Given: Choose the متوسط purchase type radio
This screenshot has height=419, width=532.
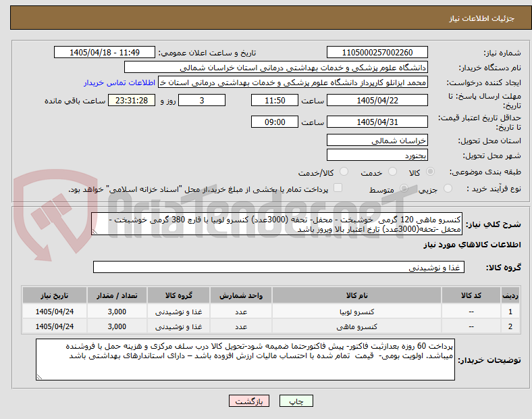Looking at the screenshot, I should pos(404,188).
